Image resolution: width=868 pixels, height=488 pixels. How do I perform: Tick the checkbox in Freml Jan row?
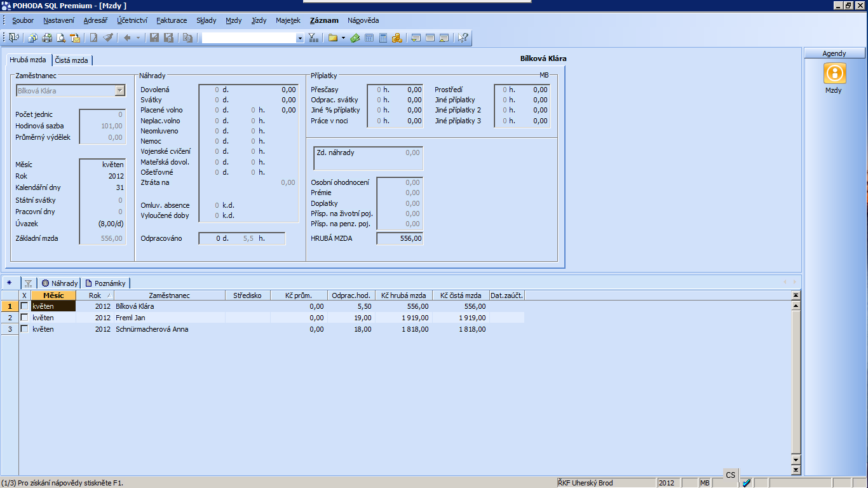click(x=25, y=318)
